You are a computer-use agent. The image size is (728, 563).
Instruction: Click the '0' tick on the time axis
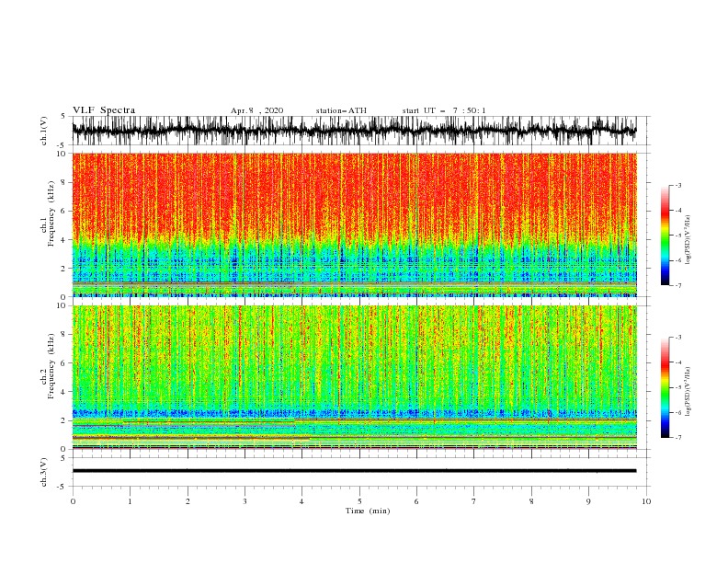73,501
